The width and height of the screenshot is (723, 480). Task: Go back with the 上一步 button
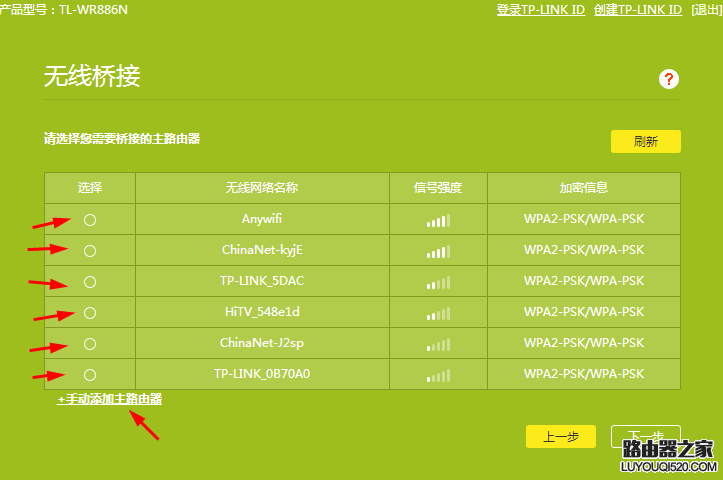561,436
